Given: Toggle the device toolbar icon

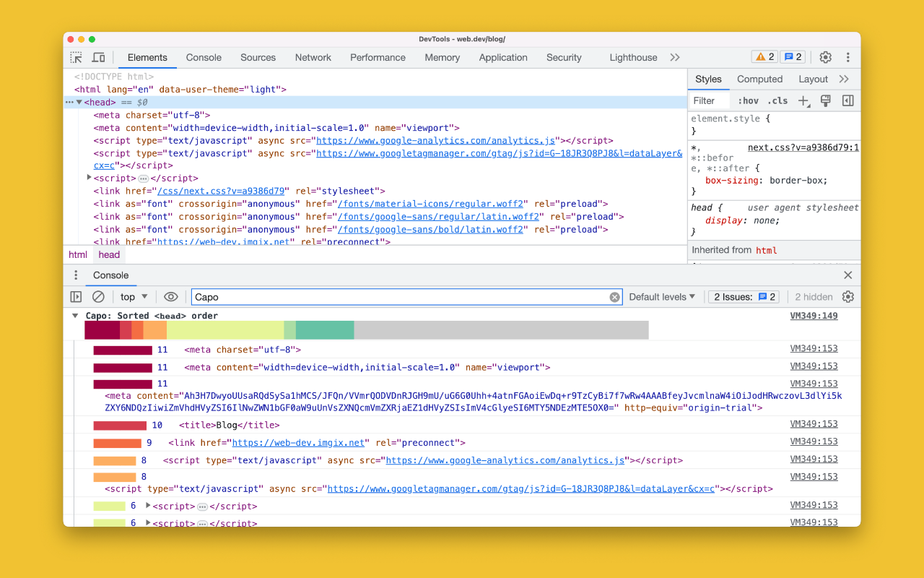Looking at the screenshot, I should tap(99, 58).
